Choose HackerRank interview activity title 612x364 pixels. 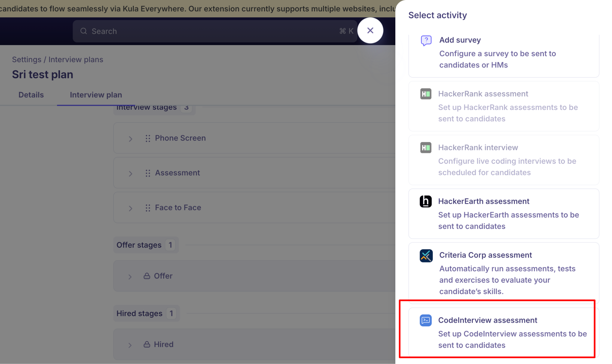point(478,148)
